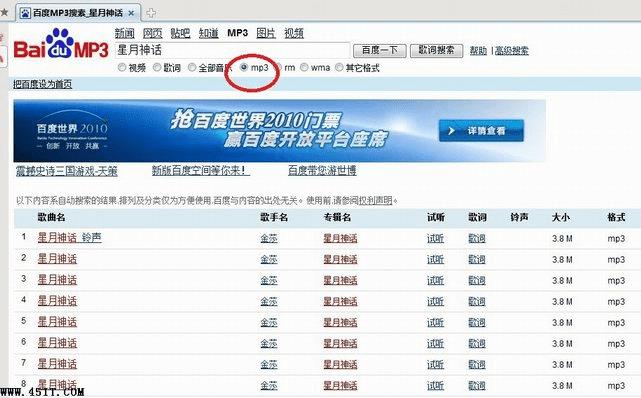Click 把百度设为首页 link
The width and height of the screenshot is (641, 398).
click(x=43, y=84)
